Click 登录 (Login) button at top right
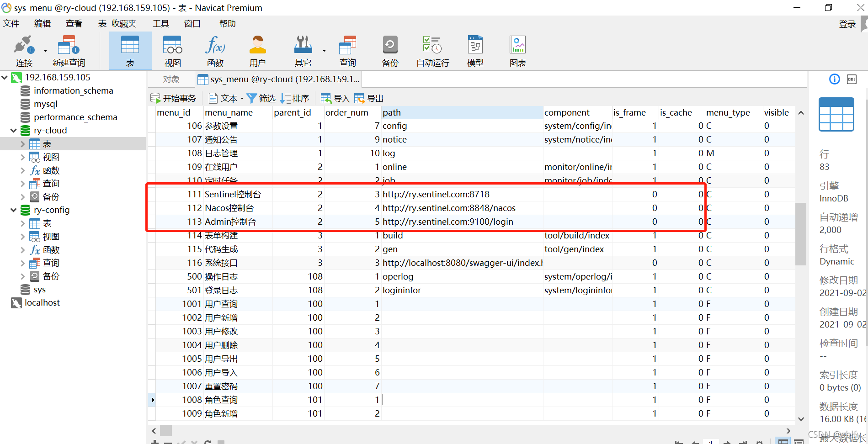The height and width of the screenshot is (444, 868). click(847, 24)
